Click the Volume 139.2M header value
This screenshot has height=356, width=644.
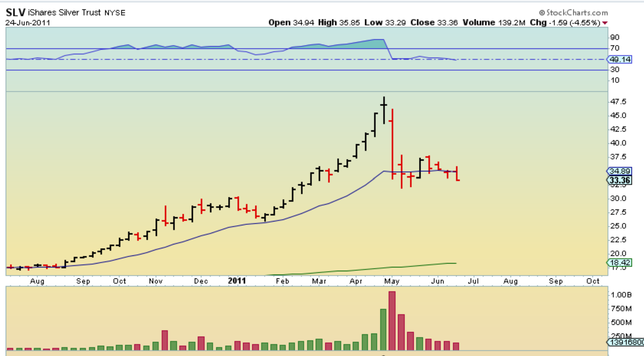511,23
